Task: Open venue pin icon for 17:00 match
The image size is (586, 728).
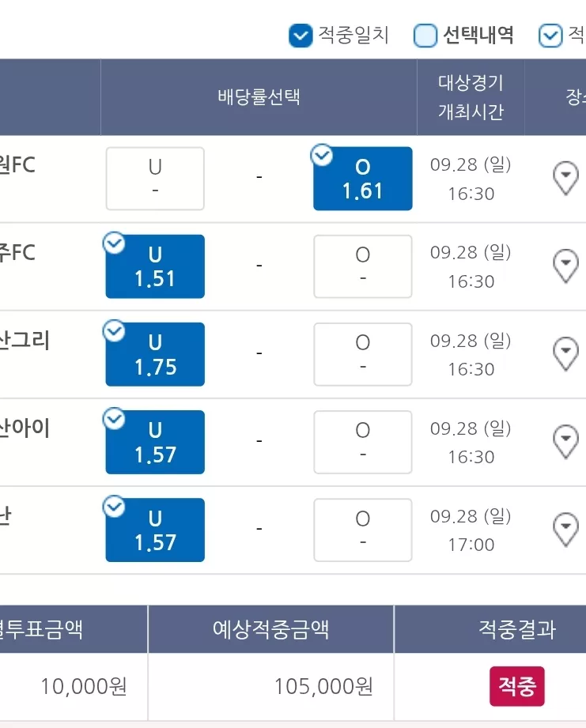Action: [565, 530]
